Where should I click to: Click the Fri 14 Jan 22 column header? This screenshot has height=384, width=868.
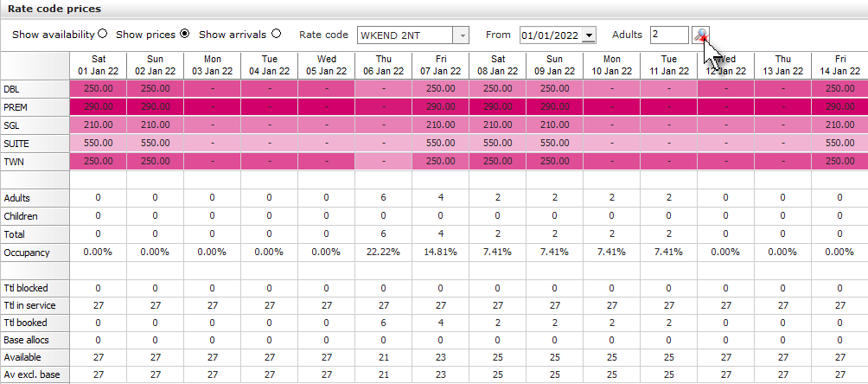click(839, 66)
